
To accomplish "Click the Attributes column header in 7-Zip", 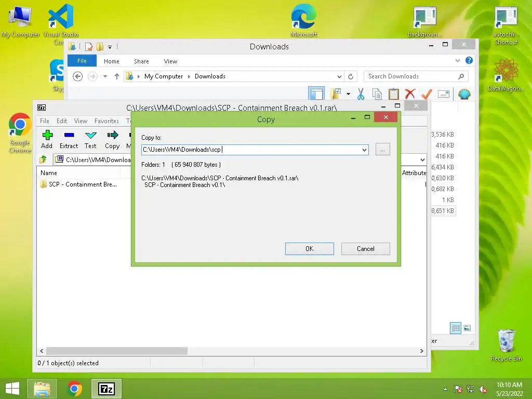I will [x=414, y=172].
